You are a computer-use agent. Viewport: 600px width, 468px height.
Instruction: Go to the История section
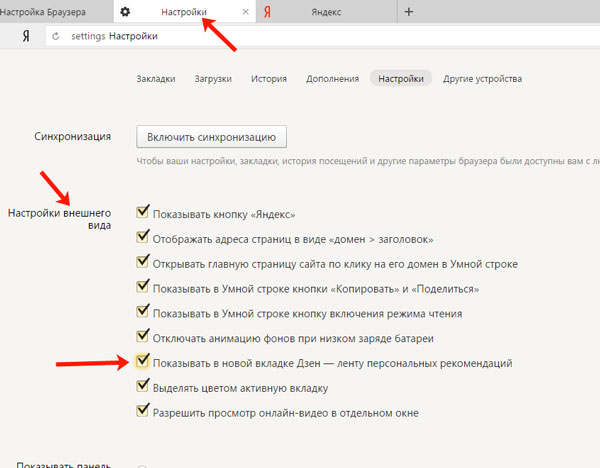[269, 79]
